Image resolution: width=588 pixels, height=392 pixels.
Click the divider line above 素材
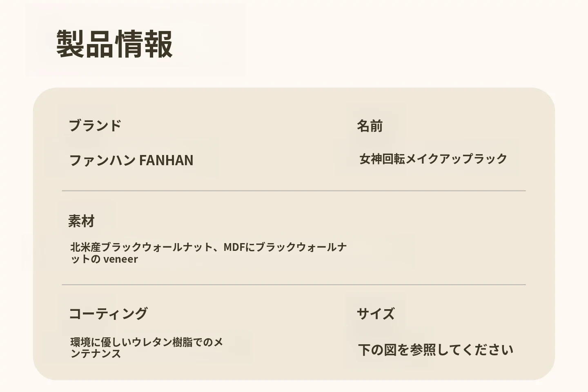[294, 190]
